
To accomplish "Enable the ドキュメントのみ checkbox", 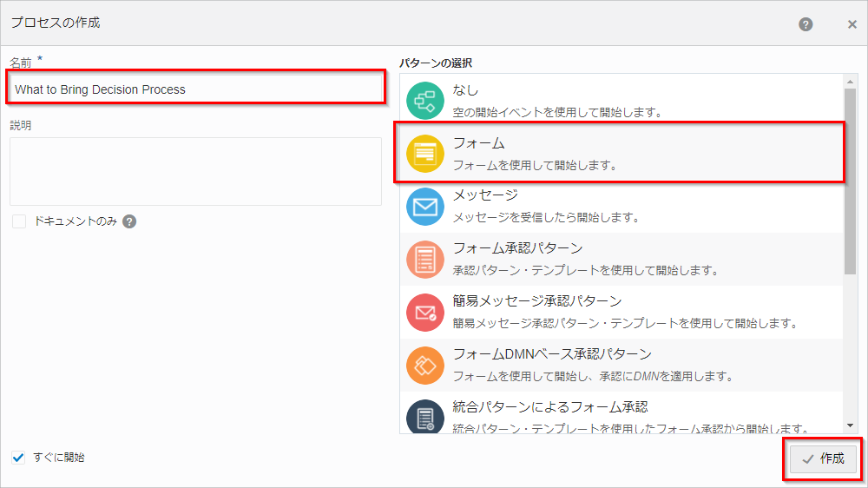I will [19, 221].
